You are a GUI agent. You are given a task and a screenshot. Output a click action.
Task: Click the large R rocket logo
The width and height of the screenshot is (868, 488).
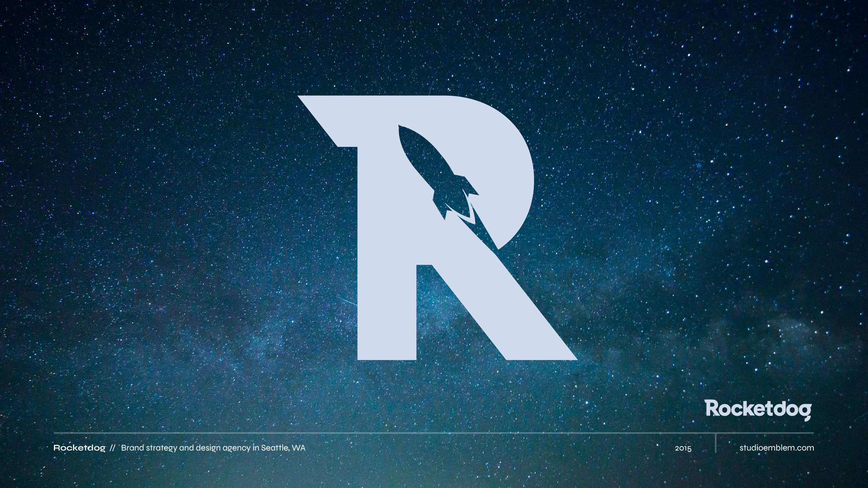437,227
